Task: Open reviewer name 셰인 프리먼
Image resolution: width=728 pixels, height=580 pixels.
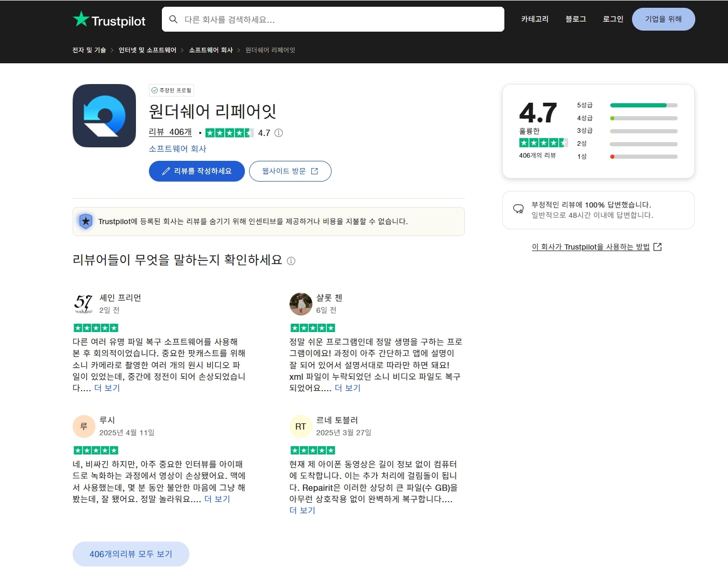Action: point(120,298)
